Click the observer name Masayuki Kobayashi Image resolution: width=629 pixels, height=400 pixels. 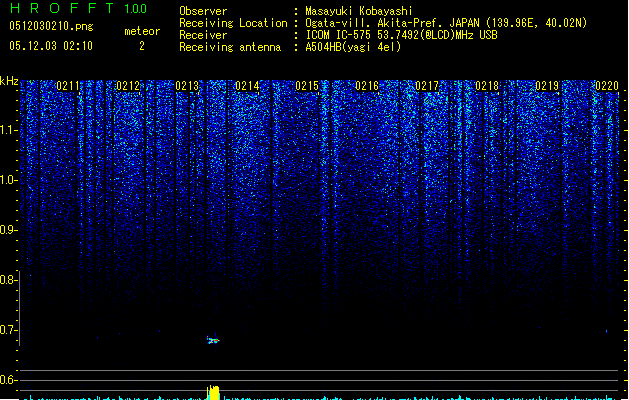coord(359,11)
